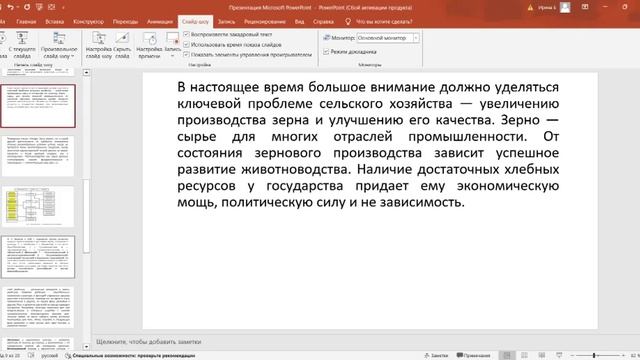Image resolution: width=640 pixels, height=360 pixels.
Task: Open accessibility 'Специальные возможности' status item
Action: 130,356
